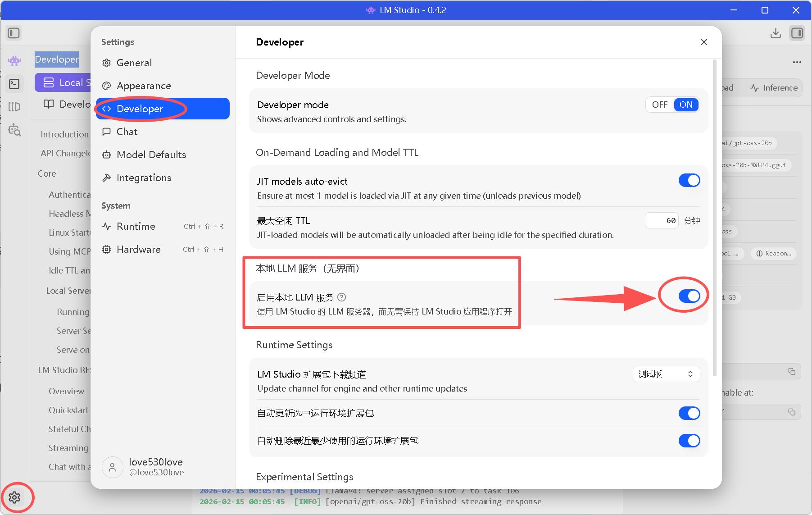Open the Introduction docs entry

(65, 134)
